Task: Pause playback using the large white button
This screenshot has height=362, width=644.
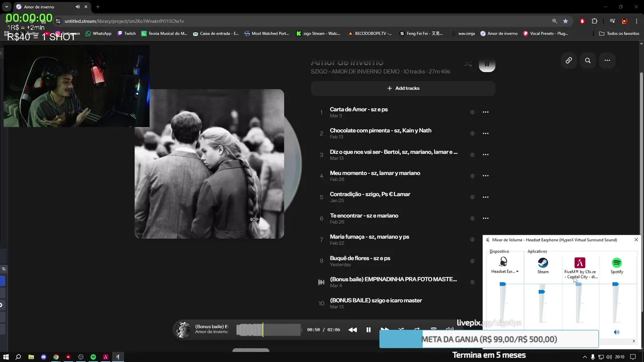Action: [487, 64]
